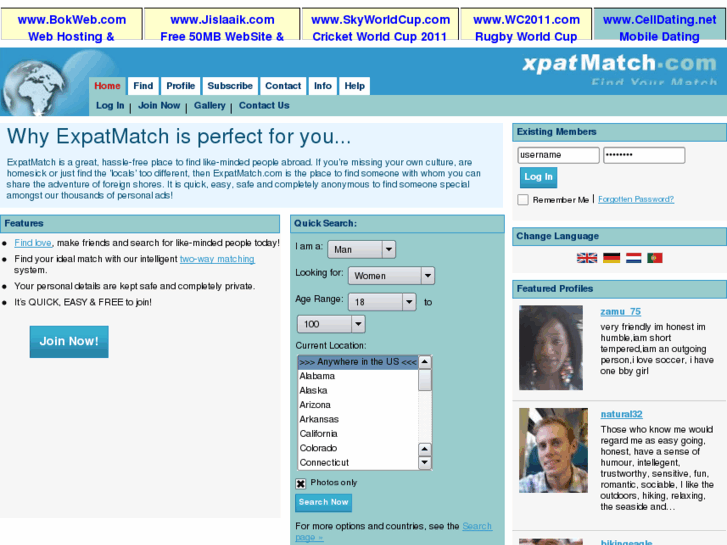
Task: Open the Contact Us submenu link
Action: coord(264,106)
